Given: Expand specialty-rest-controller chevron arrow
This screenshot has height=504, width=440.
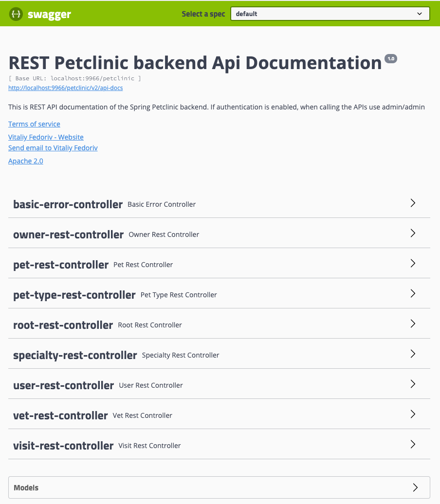Looking at the screenshot, I should tap(413, 354).
